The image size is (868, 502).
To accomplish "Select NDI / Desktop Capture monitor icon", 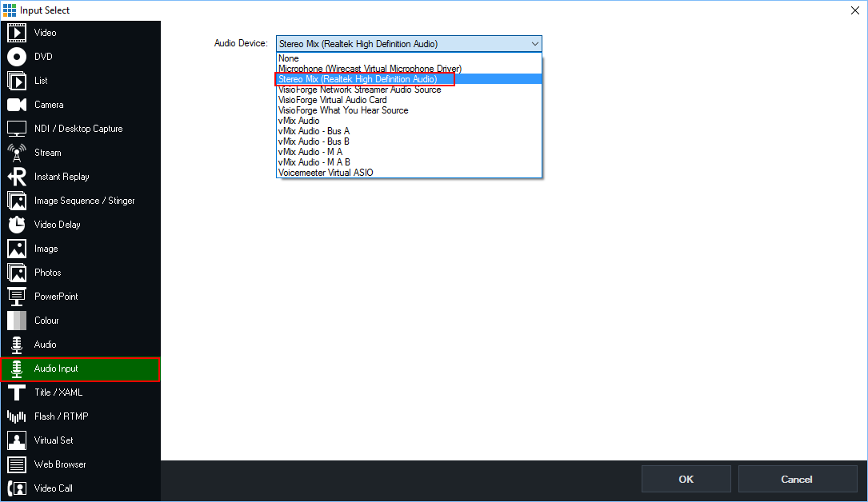I will [17, 128].
